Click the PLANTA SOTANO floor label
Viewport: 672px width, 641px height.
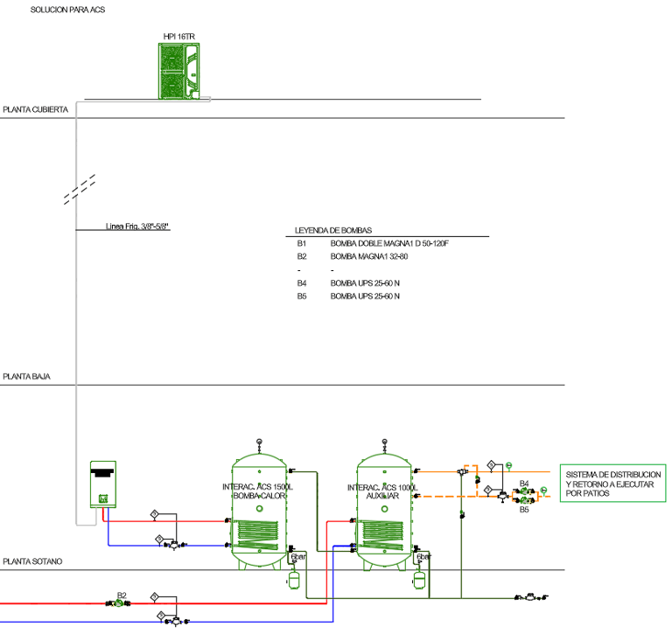coord(32,561)
